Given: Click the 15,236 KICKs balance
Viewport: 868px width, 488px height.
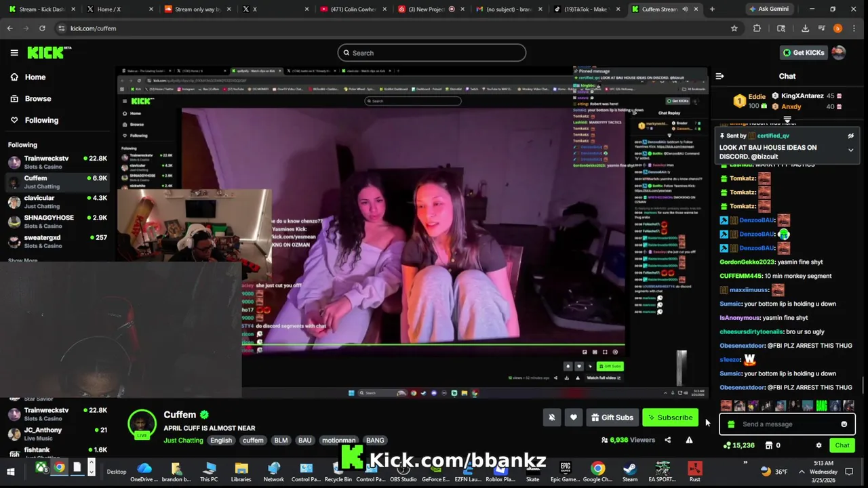Looking at the screenshot, I should [739, 445].
